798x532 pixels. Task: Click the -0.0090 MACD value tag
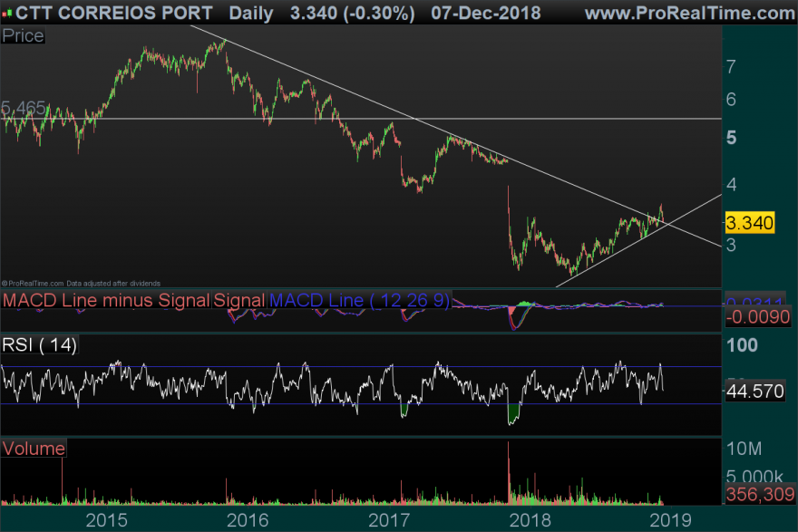758,317
